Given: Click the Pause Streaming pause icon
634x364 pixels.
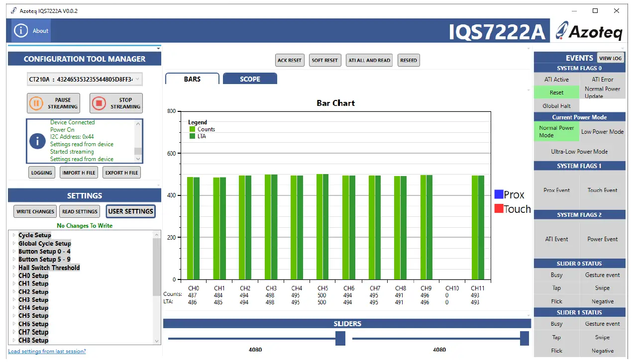Looking at the screenshot, I should 36,103.
